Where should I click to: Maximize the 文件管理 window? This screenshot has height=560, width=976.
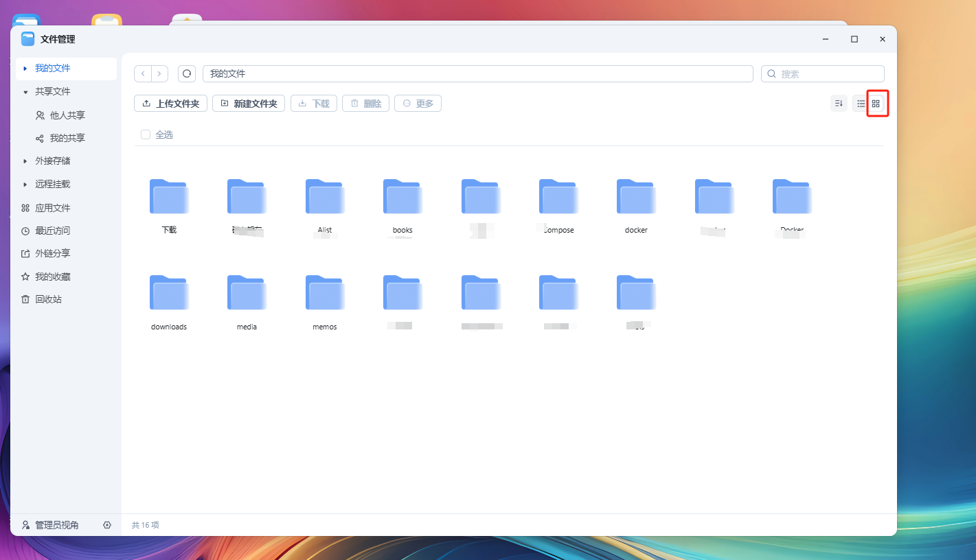(854, 39)
